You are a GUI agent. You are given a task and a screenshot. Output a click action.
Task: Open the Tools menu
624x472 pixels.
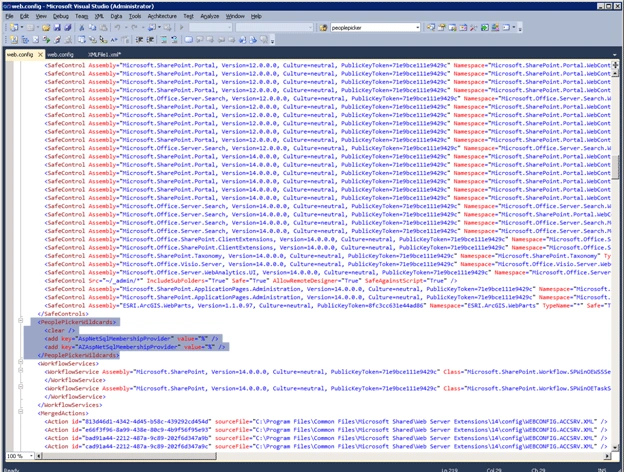135,16
